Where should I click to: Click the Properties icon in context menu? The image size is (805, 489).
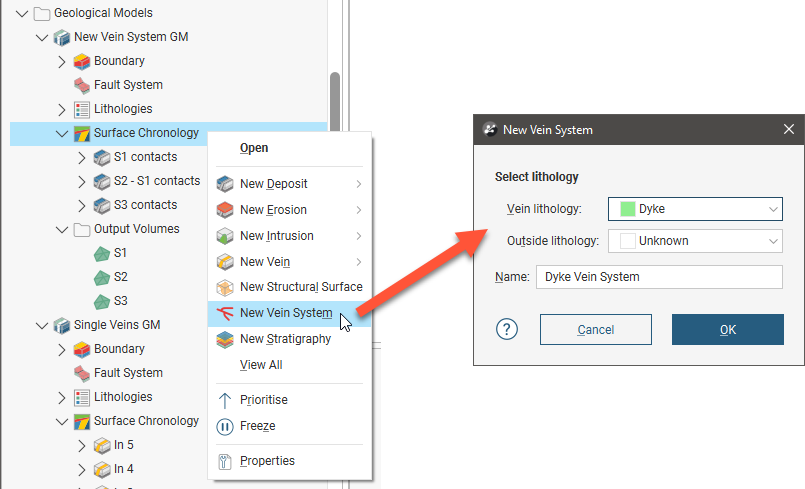[x=225, y=462]
